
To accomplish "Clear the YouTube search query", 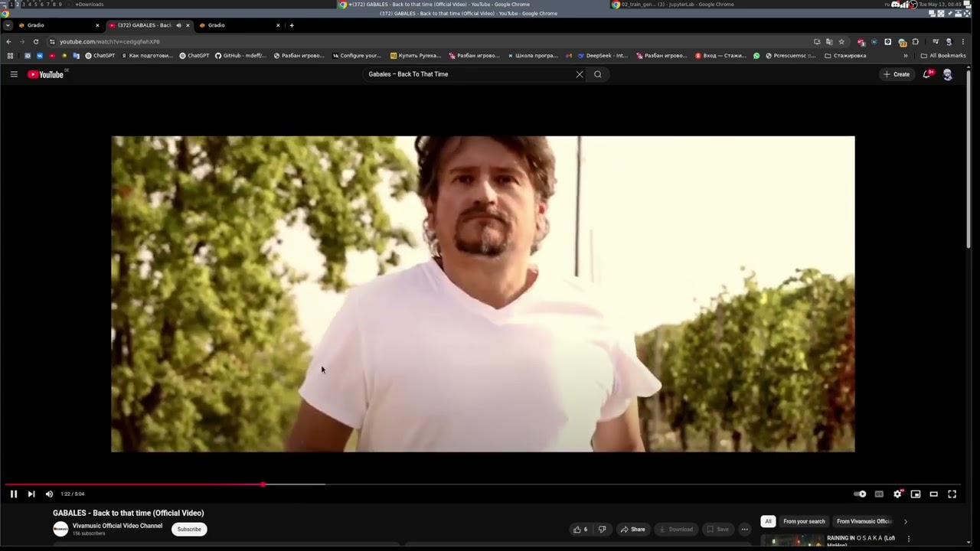I will (x=580, y=74).
